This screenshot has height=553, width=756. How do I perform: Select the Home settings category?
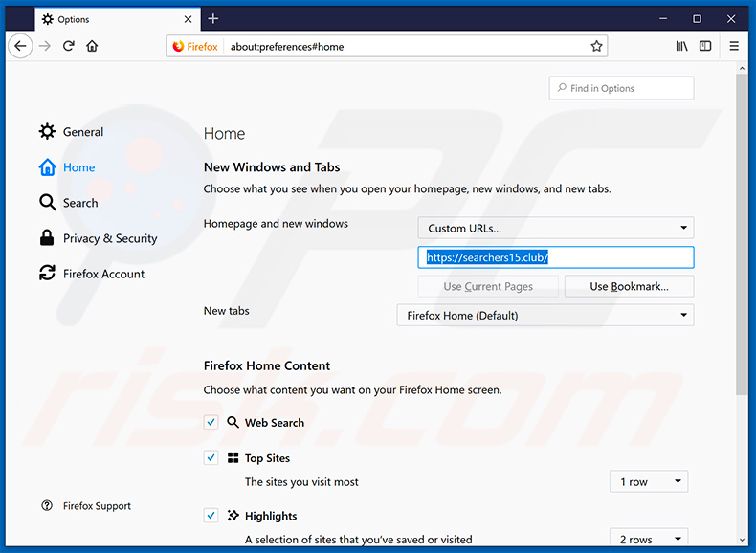click(67, 167)
